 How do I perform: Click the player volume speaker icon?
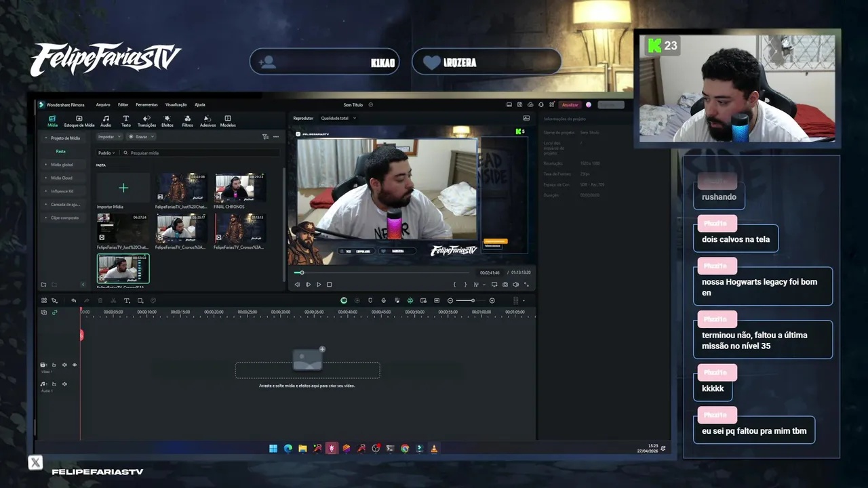coord(516,285)
